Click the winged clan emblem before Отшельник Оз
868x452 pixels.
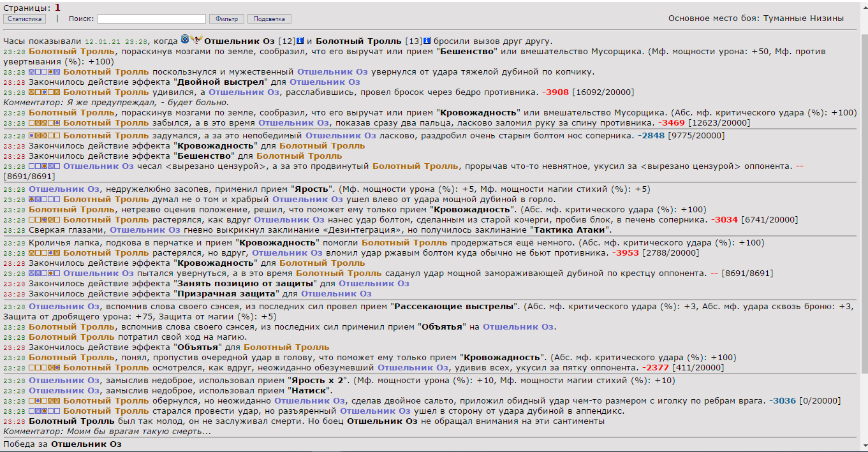(x=197, y=38)
